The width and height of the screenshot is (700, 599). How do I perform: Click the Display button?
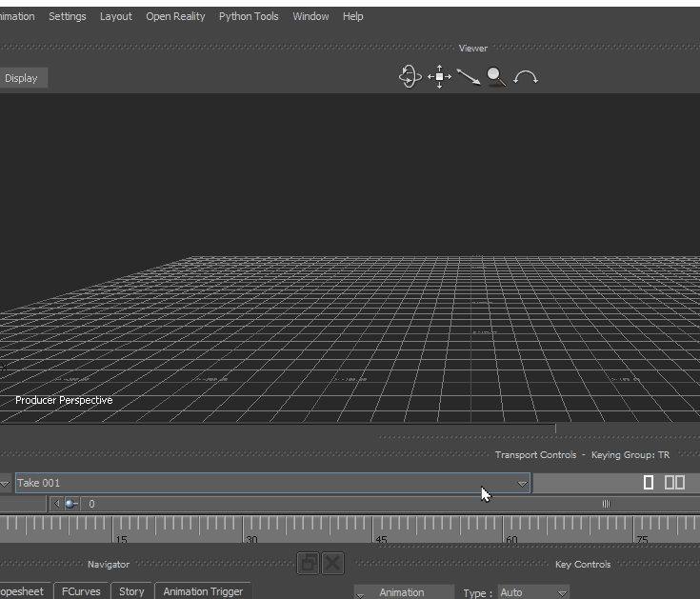click(x=21, y=78)
